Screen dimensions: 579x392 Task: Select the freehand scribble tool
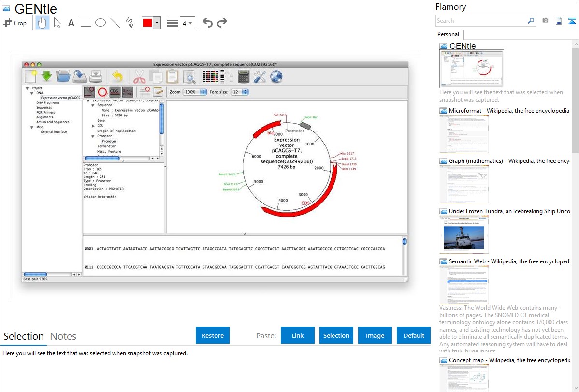pos(130,23)
